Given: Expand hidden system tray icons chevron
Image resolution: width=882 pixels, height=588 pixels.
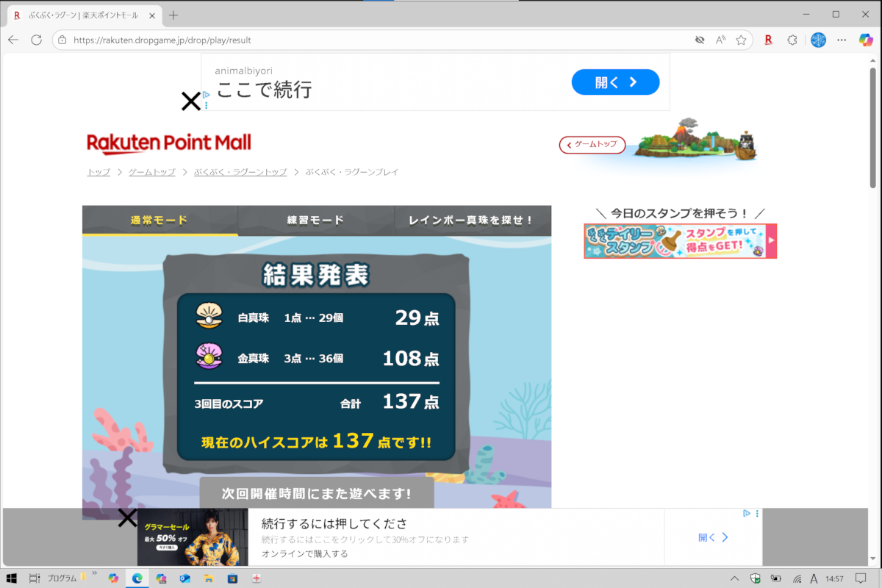Looking at the screenshot, I should [x=734, y=578].
